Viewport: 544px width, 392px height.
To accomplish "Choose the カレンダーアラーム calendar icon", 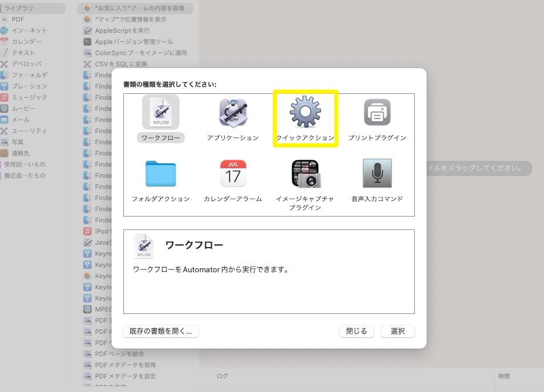I will click(233, 174).
